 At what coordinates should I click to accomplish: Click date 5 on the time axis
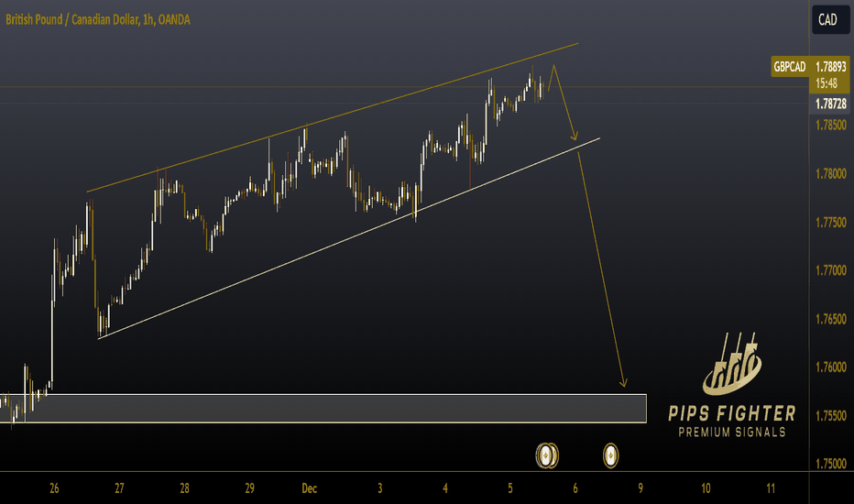(509, 488)
